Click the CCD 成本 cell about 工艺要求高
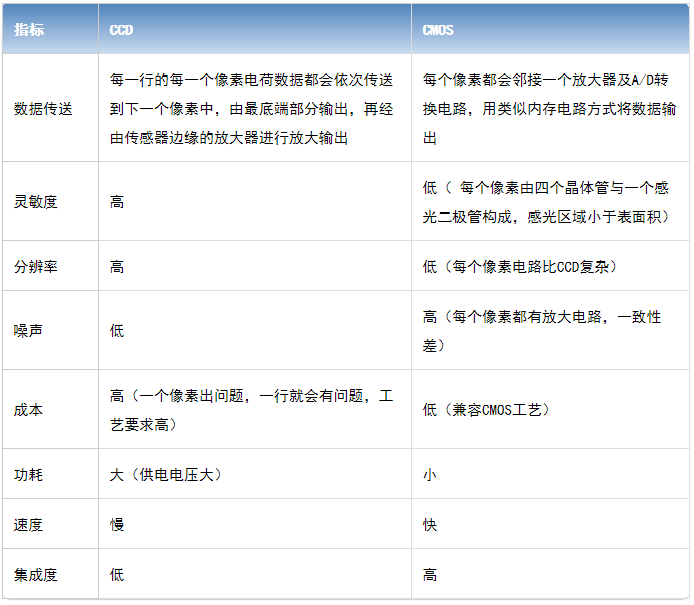This screenshot has height=605, width=694. 251,410
